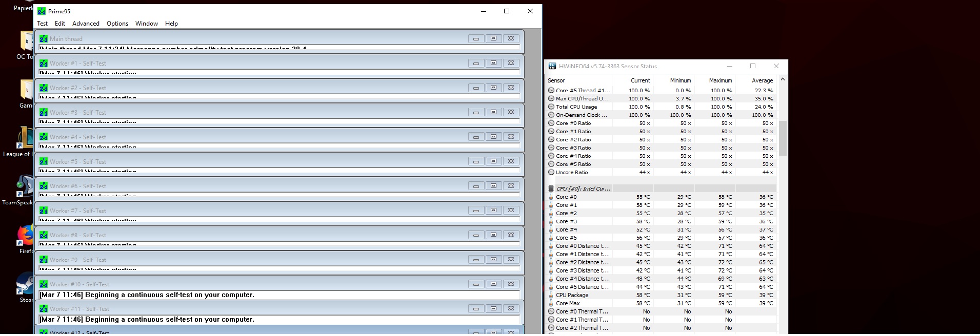980x336 pixels.
Task: Close the Worker #10 child window
Action: coord(511,284)
